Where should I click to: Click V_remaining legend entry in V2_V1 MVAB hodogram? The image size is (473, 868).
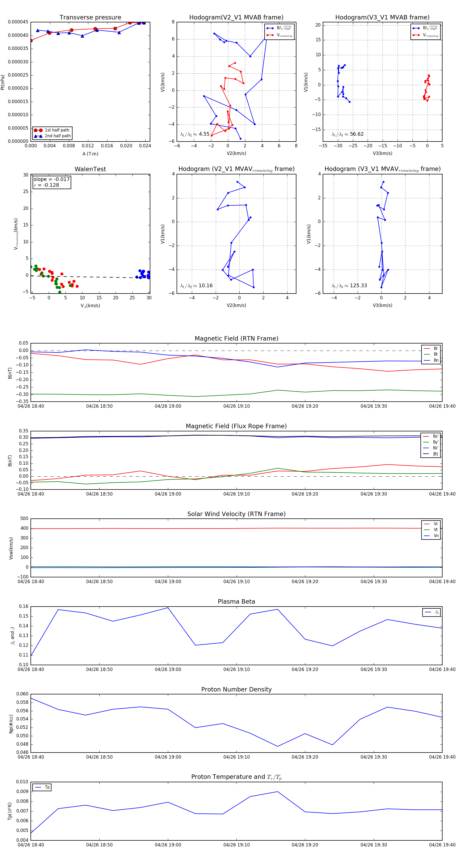[279, 35]
